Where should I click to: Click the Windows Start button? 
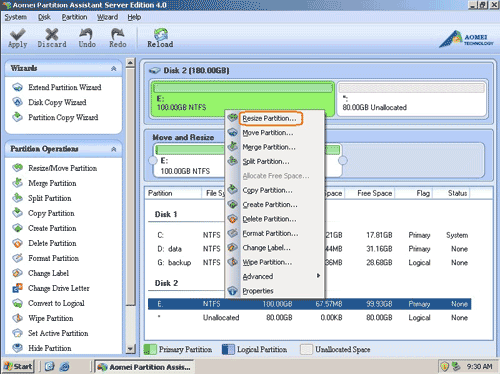(18, 367)
